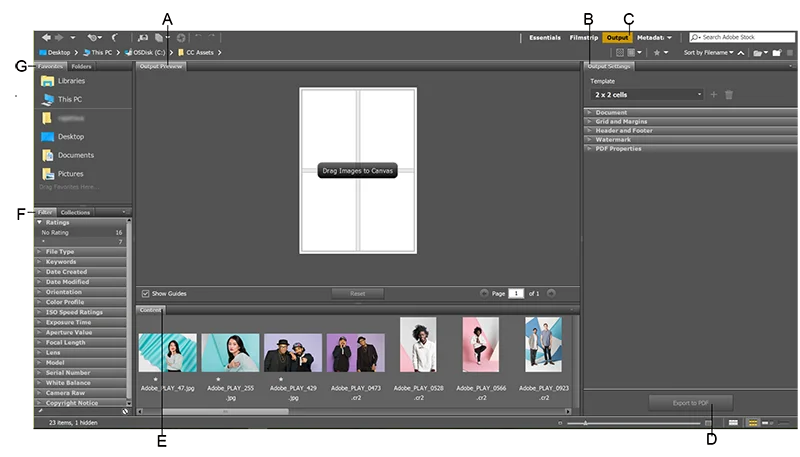Switch to the Filmstrip workspace
Screen dimensions: 800x457
[584, 38]
